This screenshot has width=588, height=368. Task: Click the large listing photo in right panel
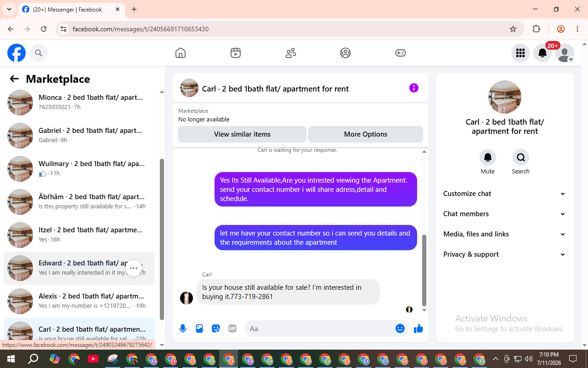click(505, 97)
